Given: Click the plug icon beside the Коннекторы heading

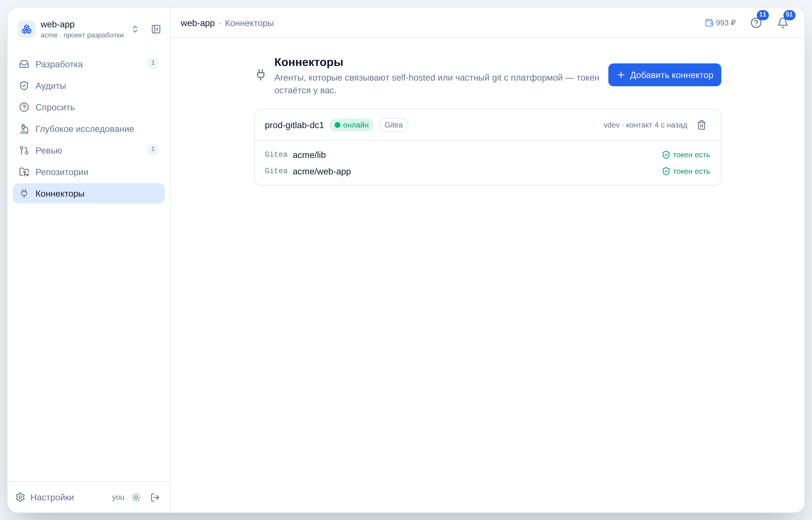Looking at the screenshot, I should (x=261, y=75).
